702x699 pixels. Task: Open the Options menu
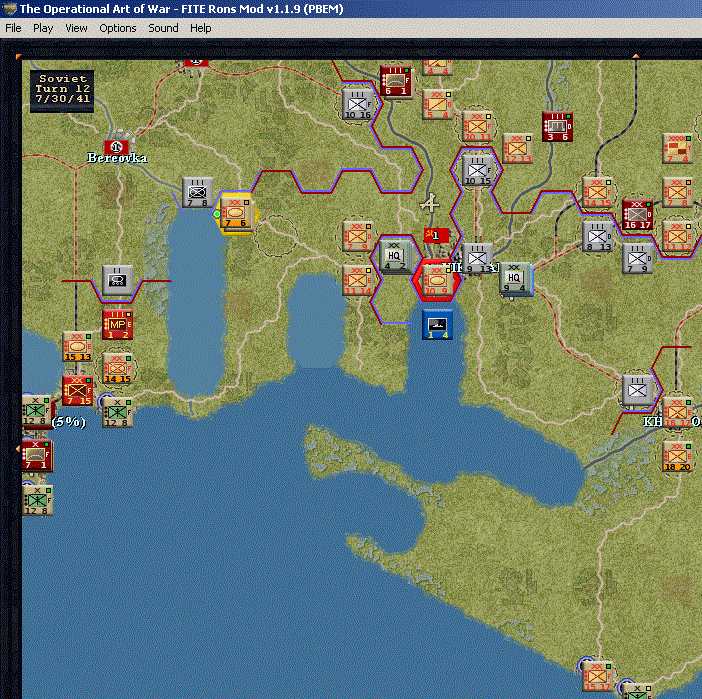pos(118,28)
